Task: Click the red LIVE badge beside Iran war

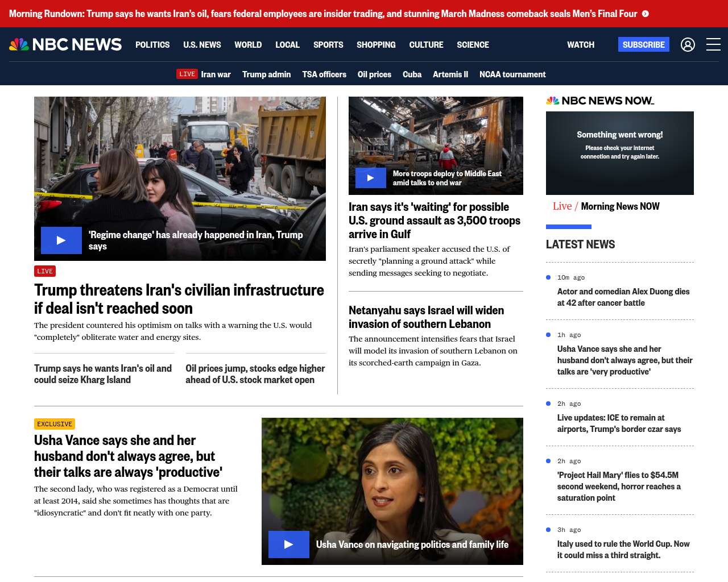Action: coord(187,74)
